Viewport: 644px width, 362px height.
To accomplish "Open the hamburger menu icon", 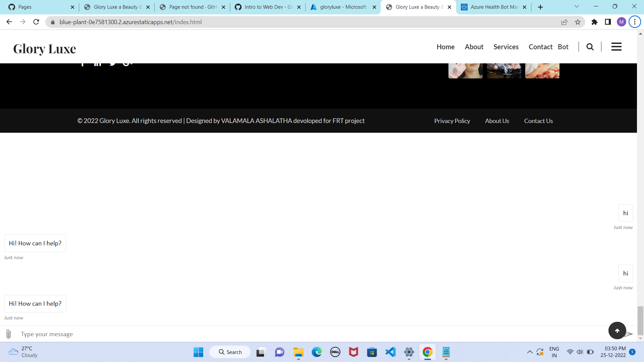I will [x=616, y=47].
